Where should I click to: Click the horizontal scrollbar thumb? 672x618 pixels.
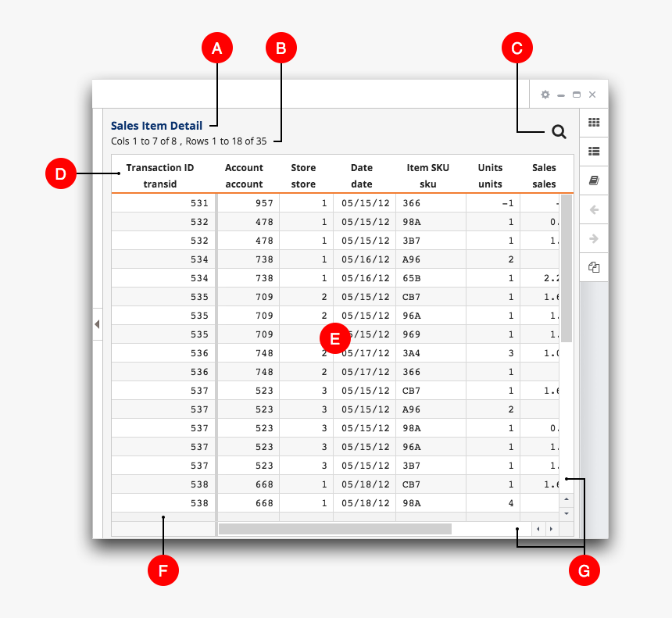tap(334, 529)
